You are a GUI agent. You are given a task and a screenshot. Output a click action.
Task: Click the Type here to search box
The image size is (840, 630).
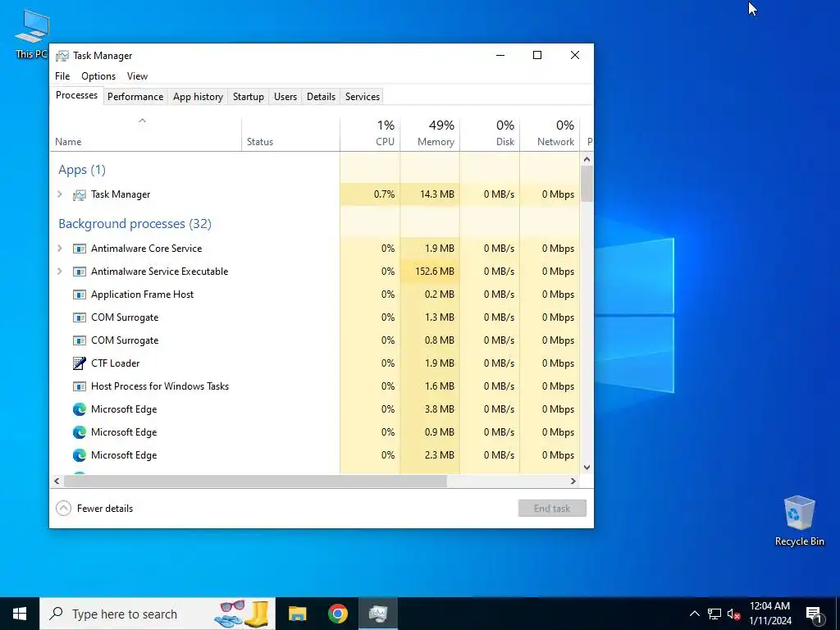click(x=157, y=614)
